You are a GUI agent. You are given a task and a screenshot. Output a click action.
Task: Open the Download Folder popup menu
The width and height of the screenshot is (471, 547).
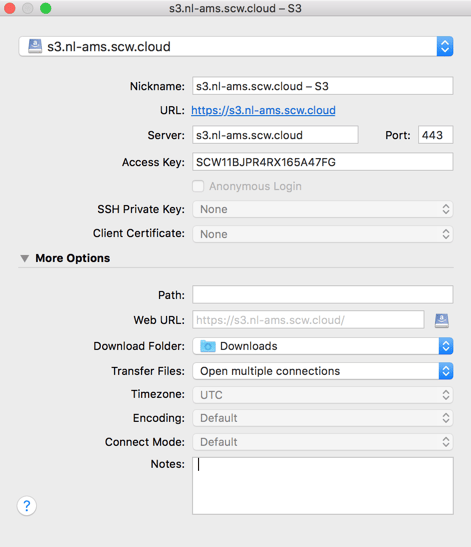323,346
